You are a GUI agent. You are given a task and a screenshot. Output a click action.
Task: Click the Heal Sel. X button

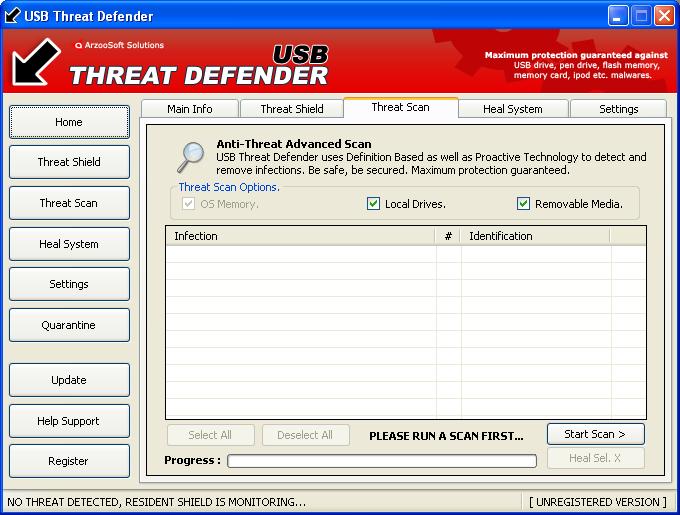click(595, 458)
